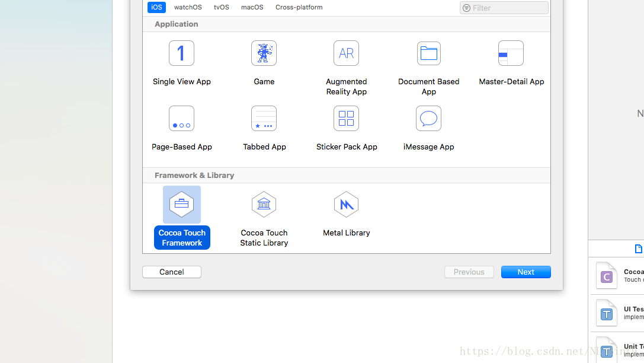Pick the Augmented Reality App icon
This screenshot has height=363, width=644.
(346, 53)
